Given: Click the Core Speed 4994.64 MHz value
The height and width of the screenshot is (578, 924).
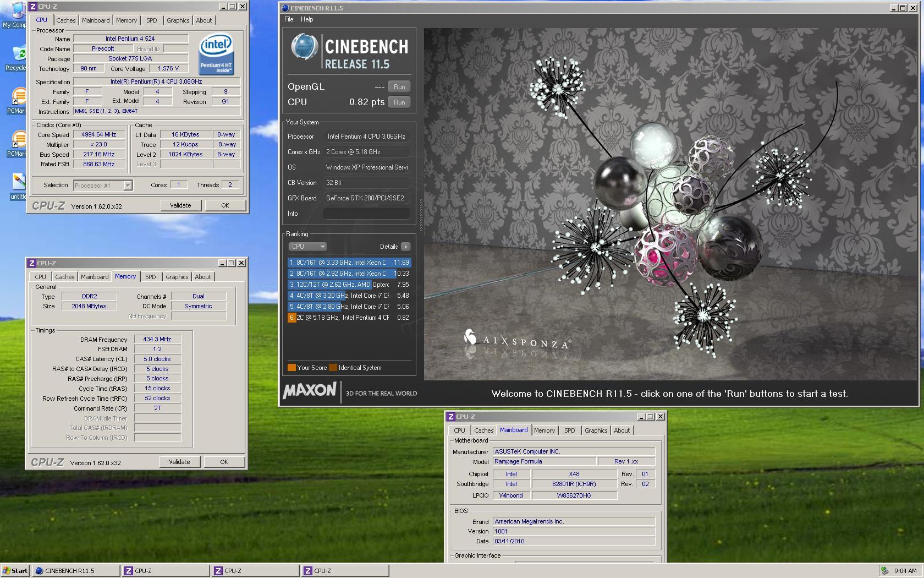Looking at the screenshot, I should click(99, 134).
